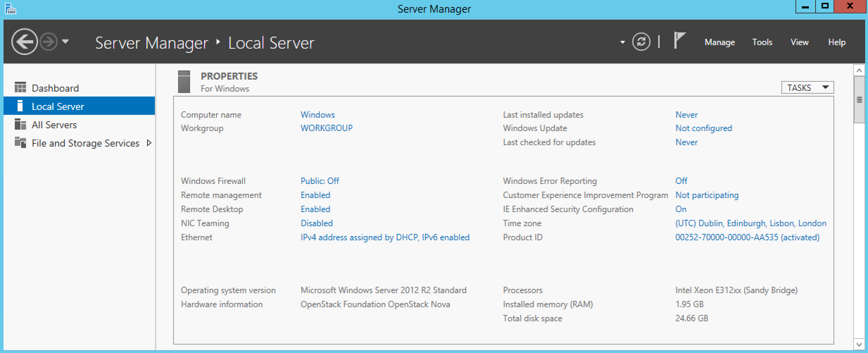Click the Server Manager title bar icon
Screen dimensions: 868x353
point(10,8)
